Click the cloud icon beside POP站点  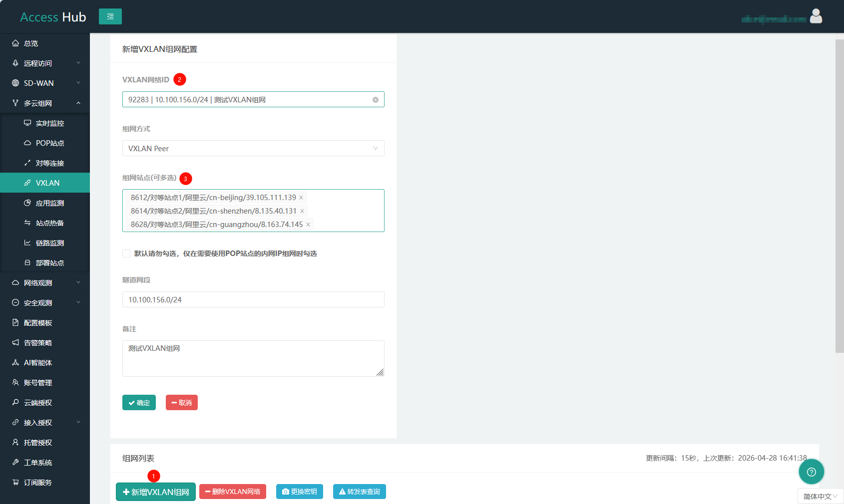27,143
